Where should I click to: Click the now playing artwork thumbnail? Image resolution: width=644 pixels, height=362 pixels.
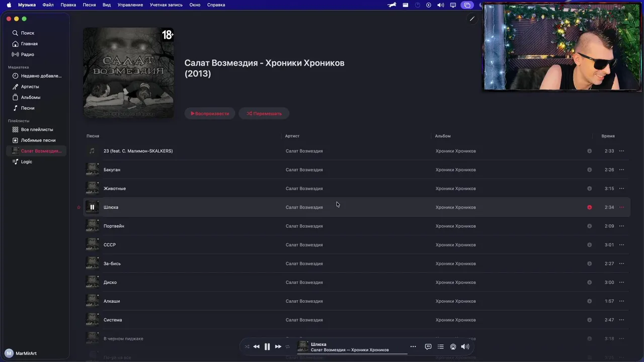point(303,346)
